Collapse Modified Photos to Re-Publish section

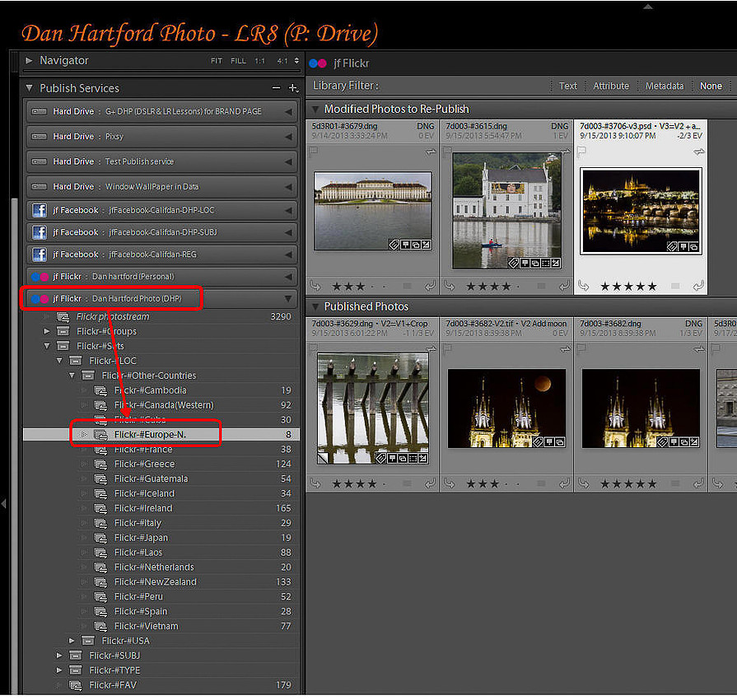315,110
